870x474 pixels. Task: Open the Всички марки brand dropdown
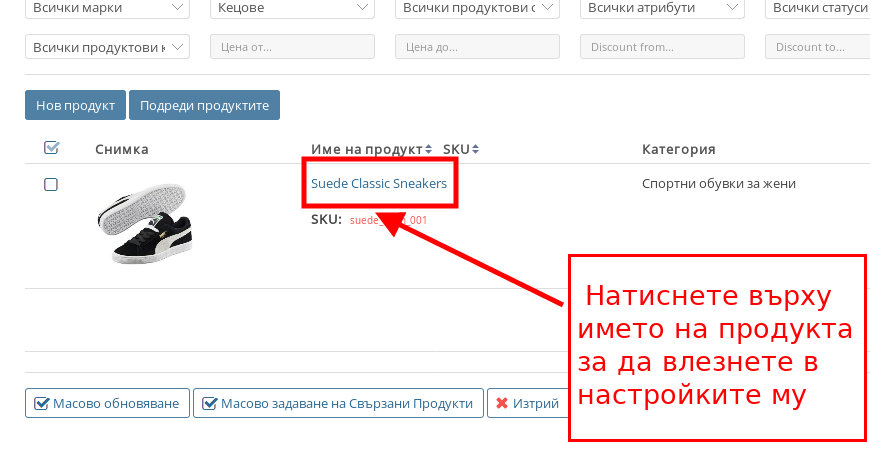click(107, 8)
